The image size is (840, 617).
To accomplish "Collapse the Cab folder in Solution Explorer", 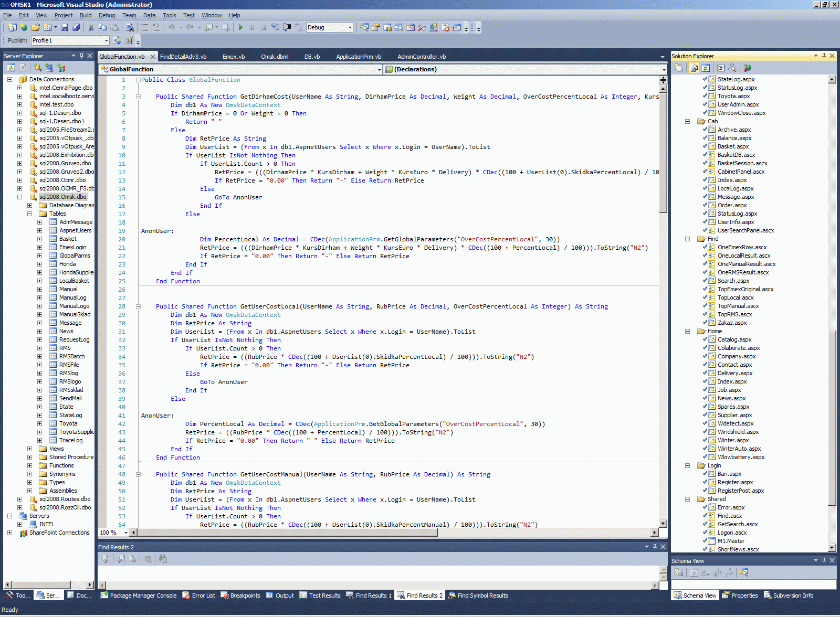I will click(x=687, y=121).
